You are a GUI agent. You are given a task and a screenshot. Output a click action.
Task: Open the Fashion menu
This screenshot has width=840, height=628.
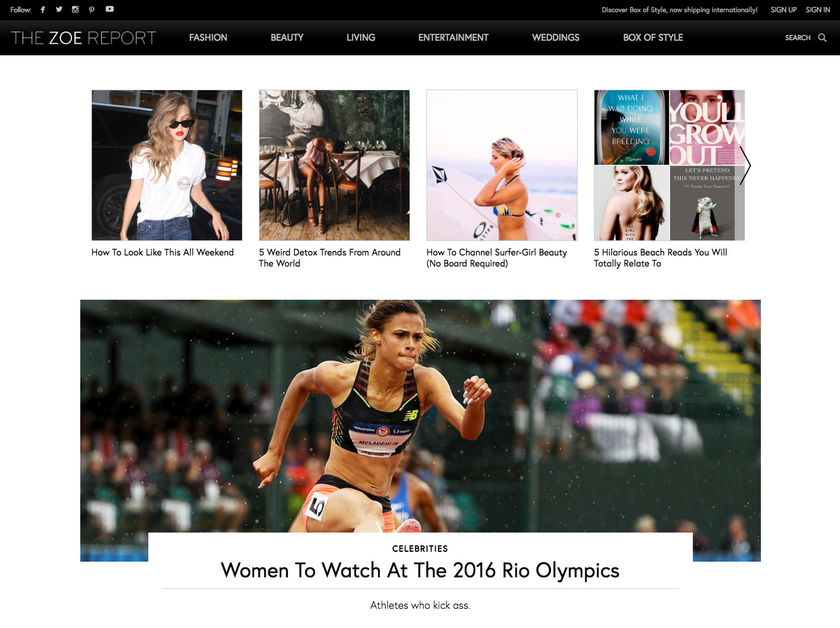(208, 38)
